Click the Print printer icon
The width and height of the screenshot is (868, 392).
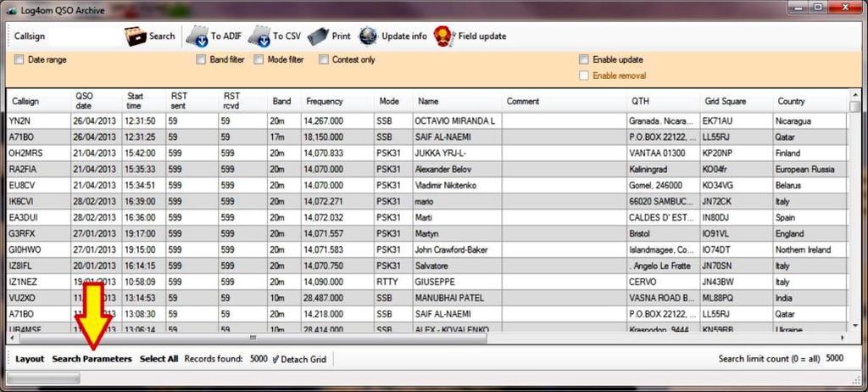click(x=318, y=36)
